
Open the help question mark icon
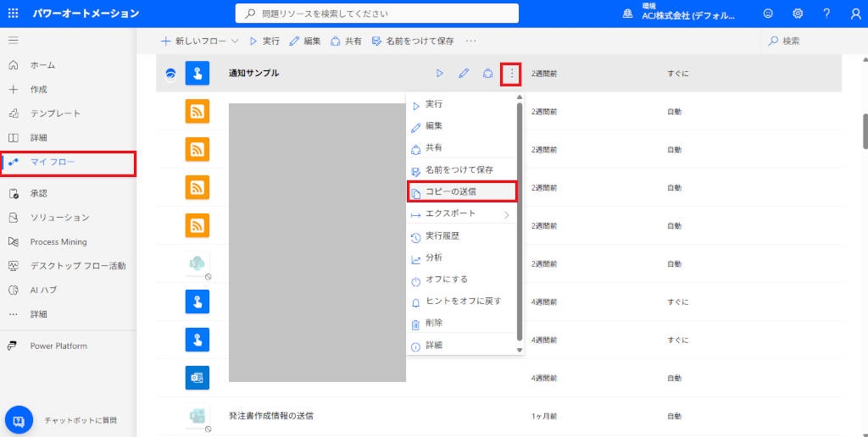(x=826, y=14)
